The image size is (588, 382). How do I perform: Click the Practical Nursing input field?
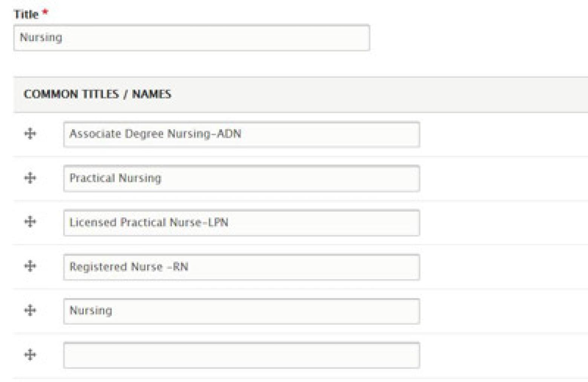(241, 178)
